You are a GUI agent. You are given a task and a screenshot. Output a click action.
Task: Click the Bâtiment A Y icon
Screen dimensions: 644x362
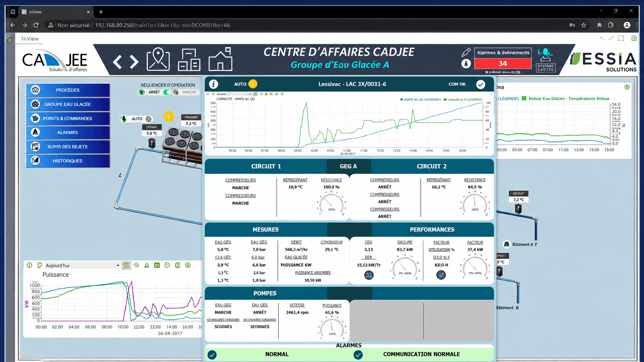[x=506, y=244]
